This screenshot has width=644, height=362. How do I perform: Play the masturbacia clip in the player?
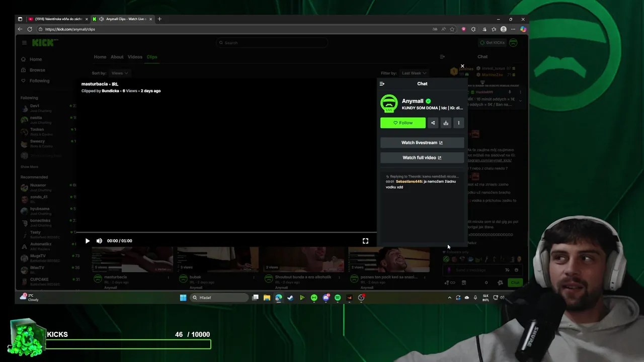click(88, 241)
